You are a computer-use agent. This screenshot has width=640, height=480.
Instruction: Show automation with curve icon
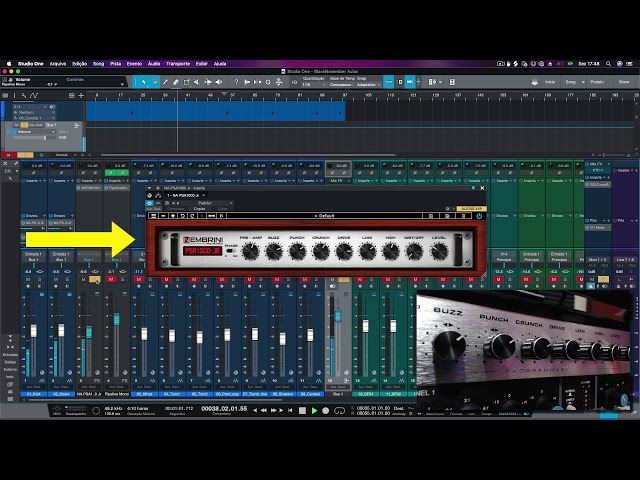coord(34,96)
